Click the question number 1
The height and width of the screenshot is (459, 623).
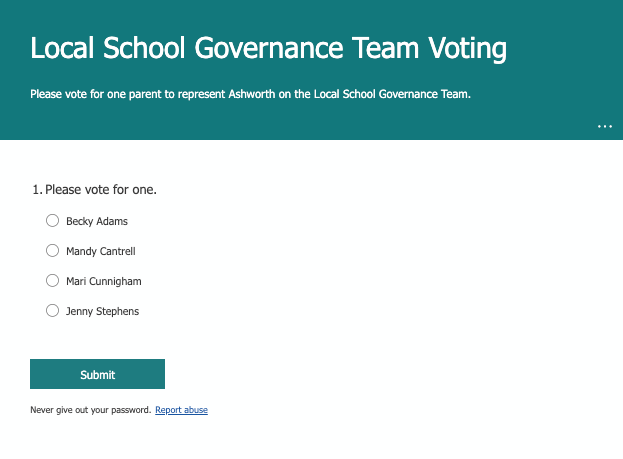pos(36,189)
